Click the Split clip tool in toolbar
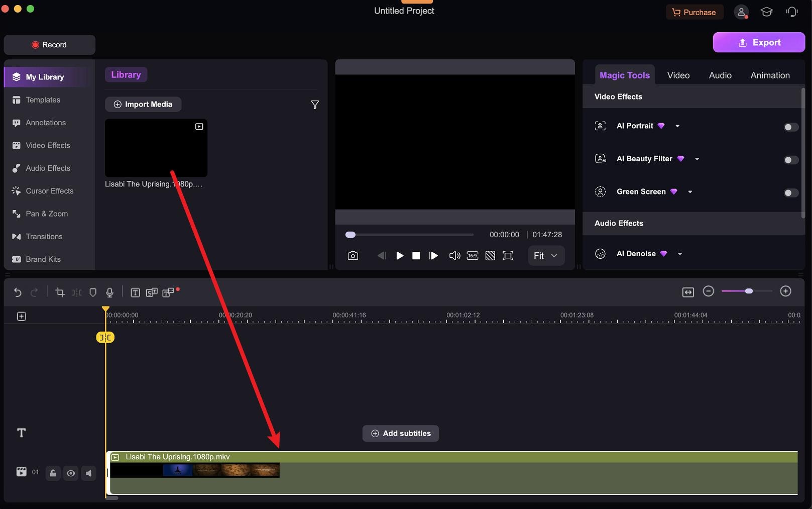 [x=77, y=292]
